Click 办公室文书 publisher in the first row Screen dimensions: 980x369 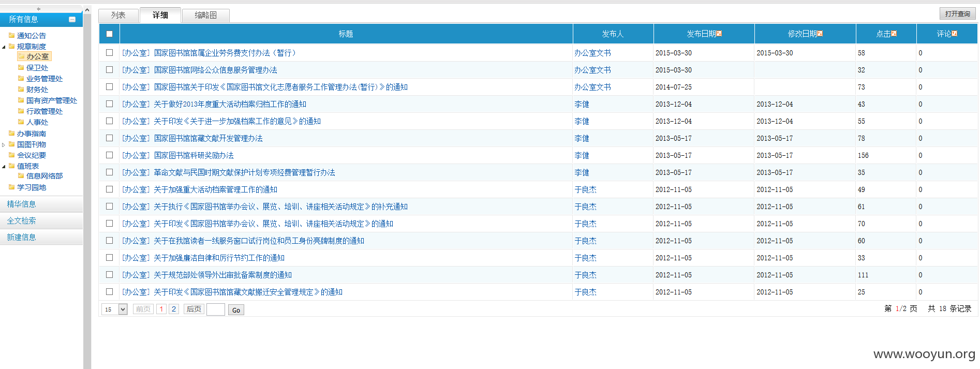593,53
